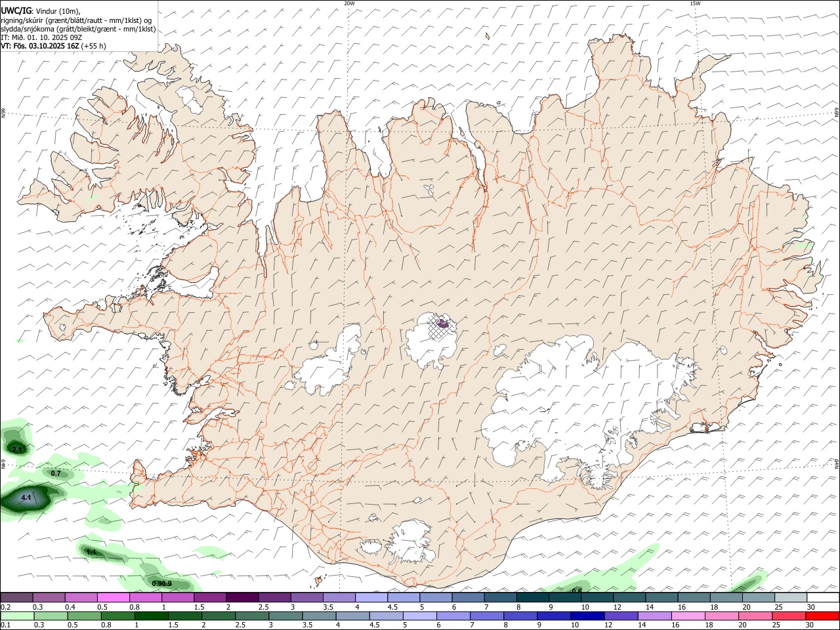Select the red-pink swatch labelled 25 in lower legend
This screenshot has width=840, height=630.
tap(788, 616)
